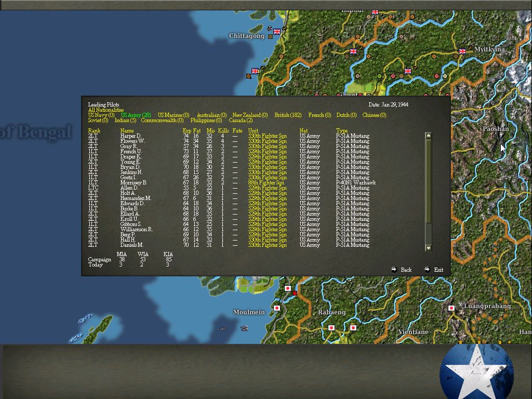Select pilot Hernandez M.

(x=136, y=198)
